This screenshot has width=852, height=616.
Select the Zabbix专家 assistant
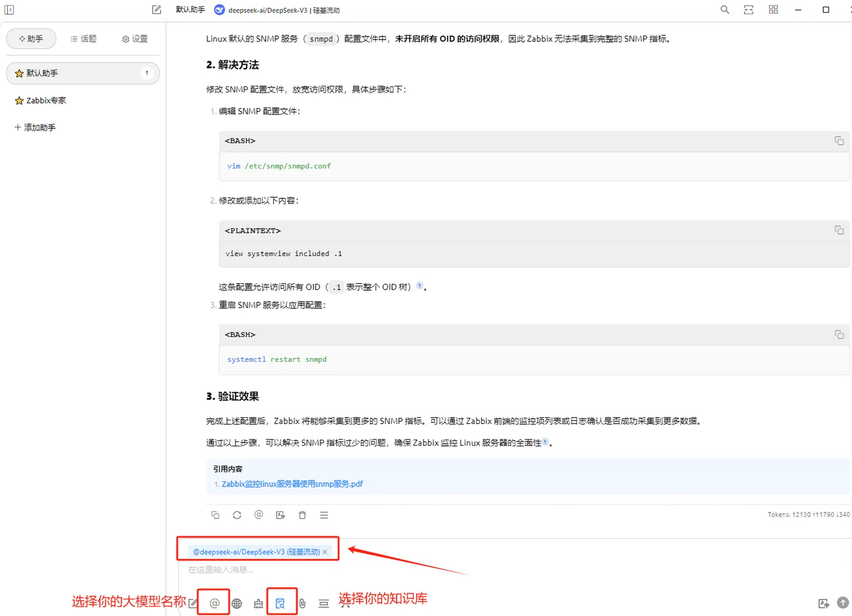[x=83, y=100]
